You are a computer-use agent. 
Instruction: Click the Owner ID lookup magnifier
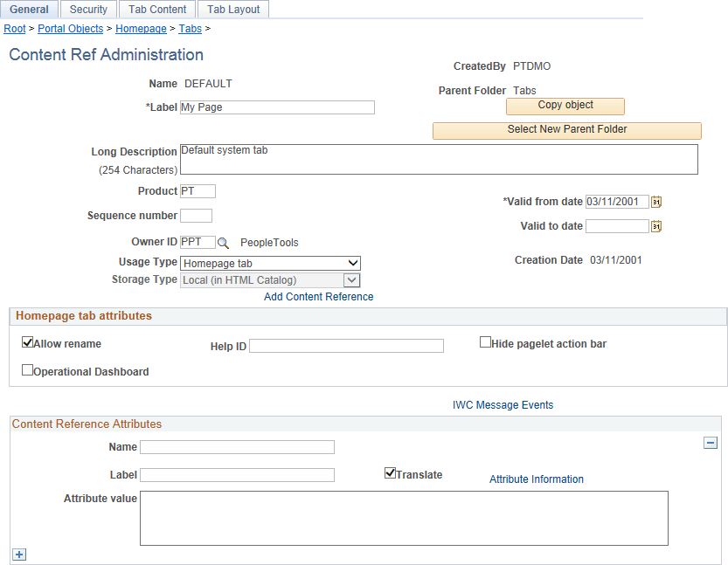tap(222, 242)
